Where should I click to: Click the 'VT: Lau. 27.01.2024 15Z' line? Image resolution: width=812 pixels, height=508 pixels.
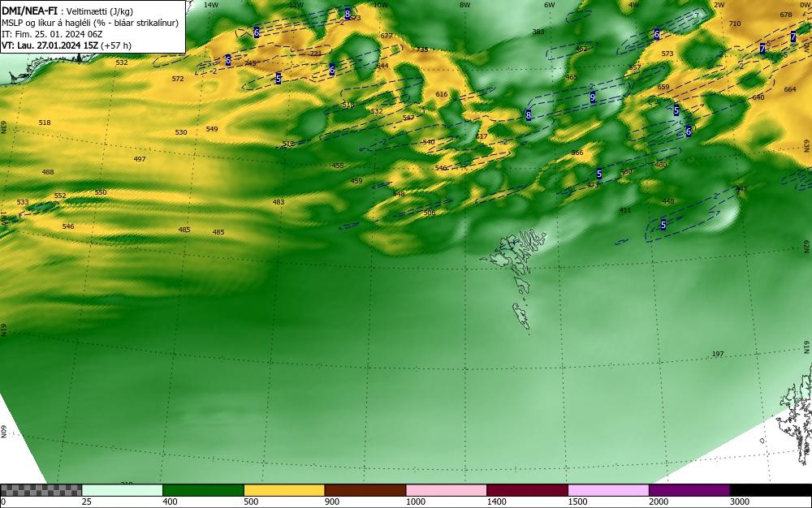pos(50,45)
